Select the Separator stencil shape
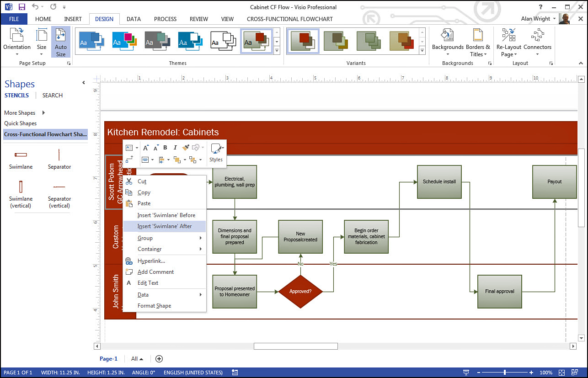Image resolution: width=588 pixels, height=378 pixels. [59, 159]
